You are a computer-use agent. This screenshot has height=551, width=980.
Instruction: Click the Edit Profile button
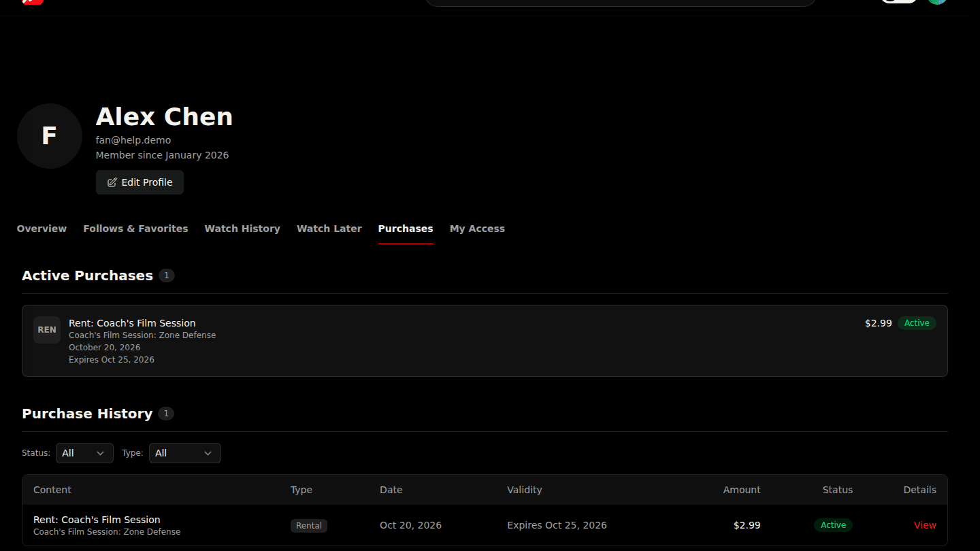140,182
